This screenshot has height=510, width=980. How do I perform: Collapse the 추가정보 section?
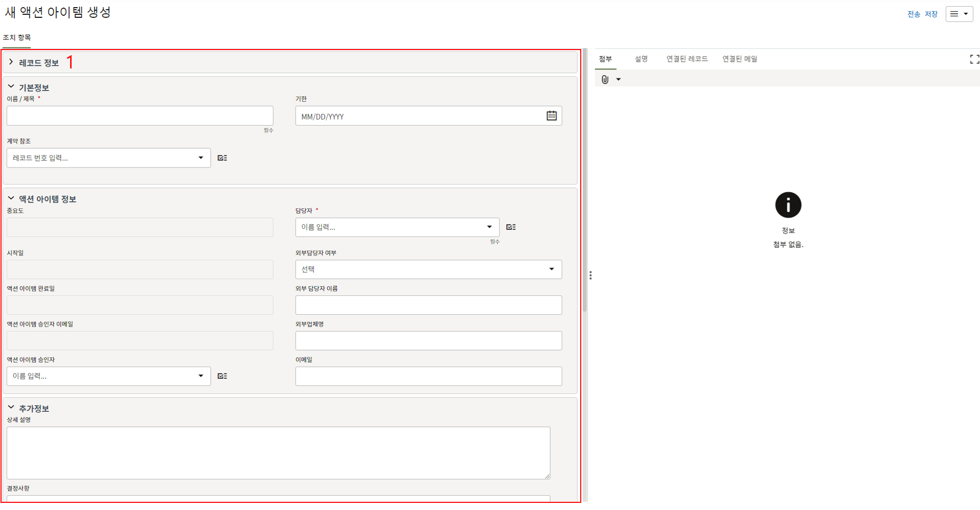(x=11, y=408)
